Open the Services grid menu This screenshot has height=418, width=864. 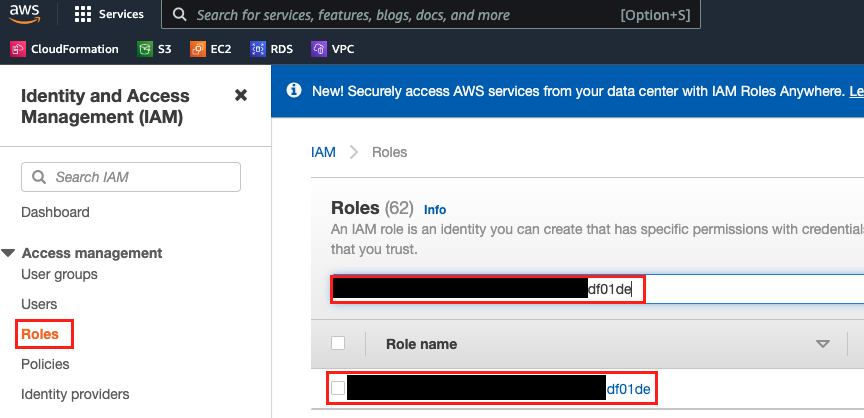(x=109, y=15)
